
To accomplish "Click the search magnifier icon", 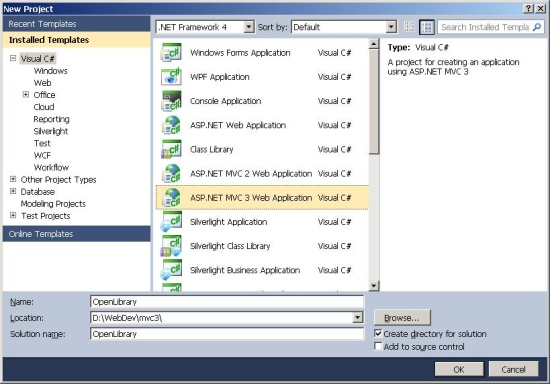I will pyautogui.click(x=537, y=27).
